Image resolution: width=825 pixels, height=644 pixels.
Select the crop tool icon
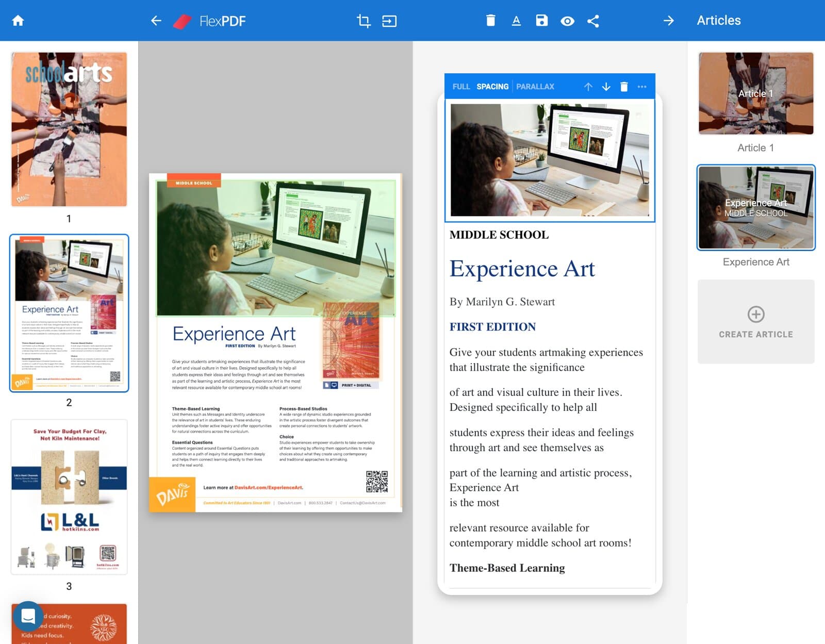click(x=364, y=21)
